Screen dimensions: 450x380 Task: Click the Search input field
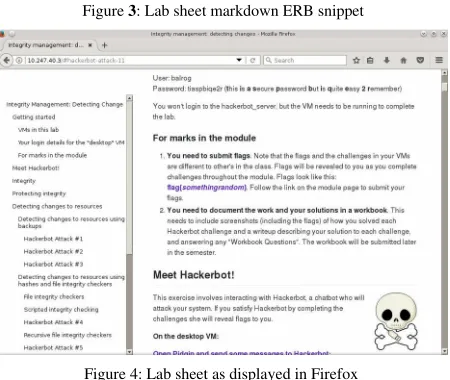click(x=305, y=60)
